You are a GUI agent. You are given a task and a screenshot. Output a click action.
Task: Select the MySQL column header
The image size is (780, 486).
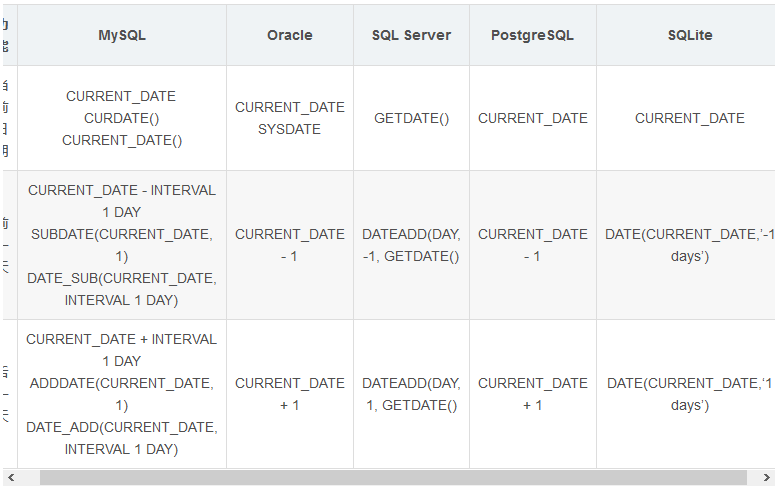pos(122,35)
